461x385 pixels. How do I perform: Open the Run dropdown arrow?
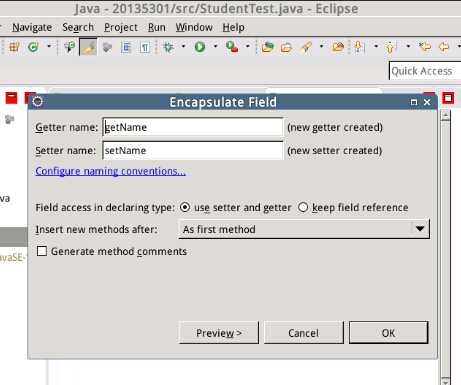click(x=216, y=46)
